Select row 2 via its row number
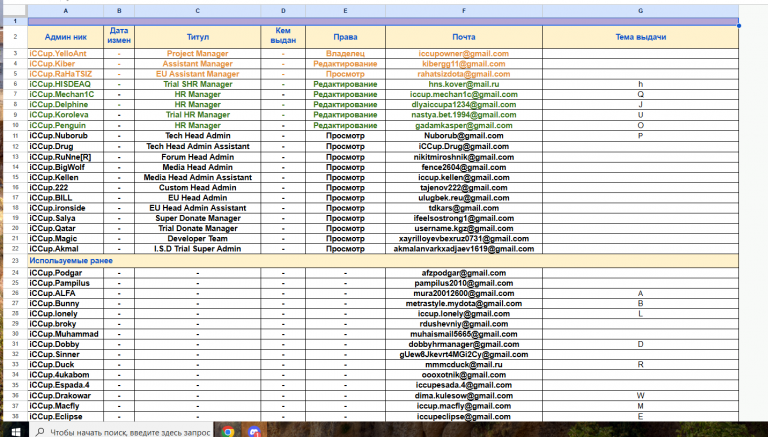 coord(15,37)
